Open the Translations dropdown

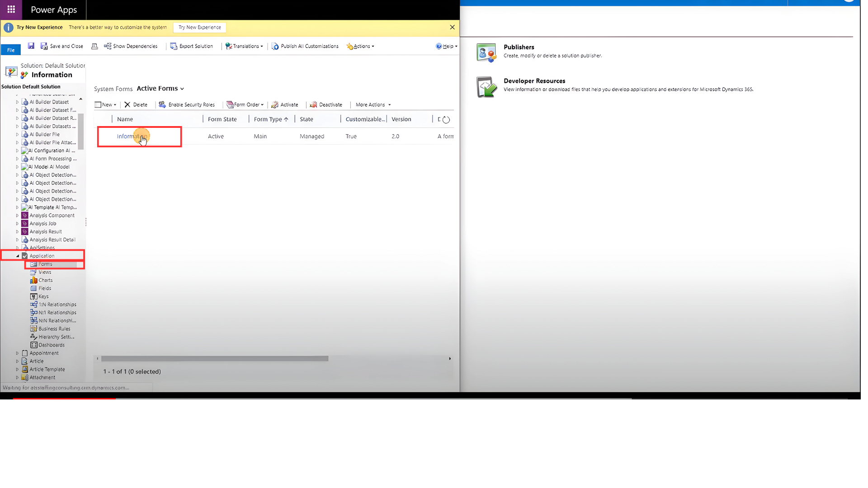244,46
